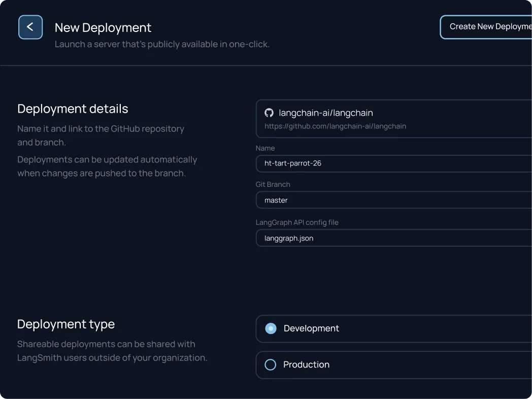The width and height of the screenshot is (532, 399).
Task: Select the Production radio button
Action: pos(271,364)
